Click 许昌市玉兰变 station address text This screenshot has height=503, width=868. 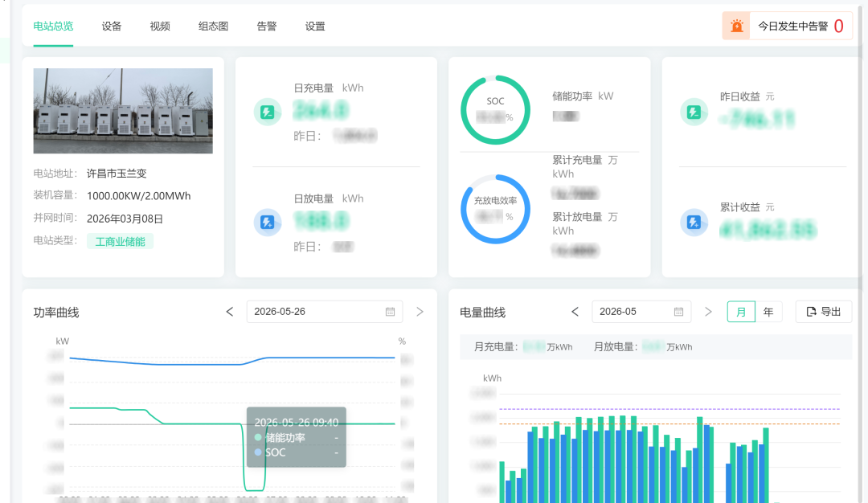click(117, 174)
